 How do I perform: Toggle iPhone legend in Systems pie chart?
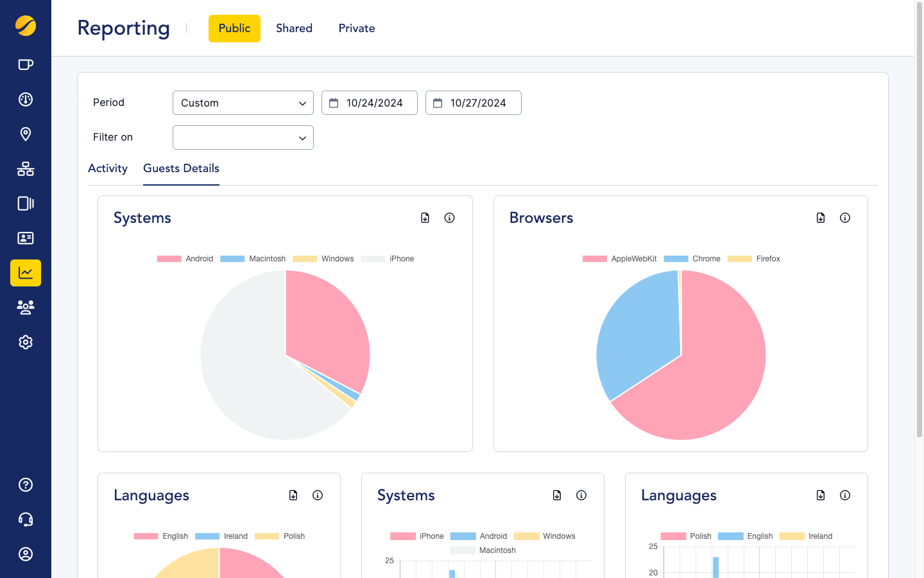388,259
